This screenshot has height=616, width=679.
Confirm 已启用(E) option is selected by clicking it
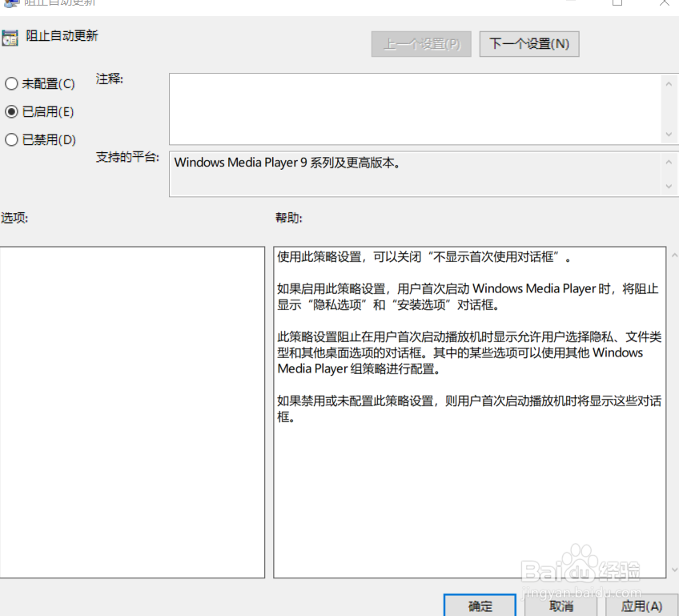click(12, 111)
